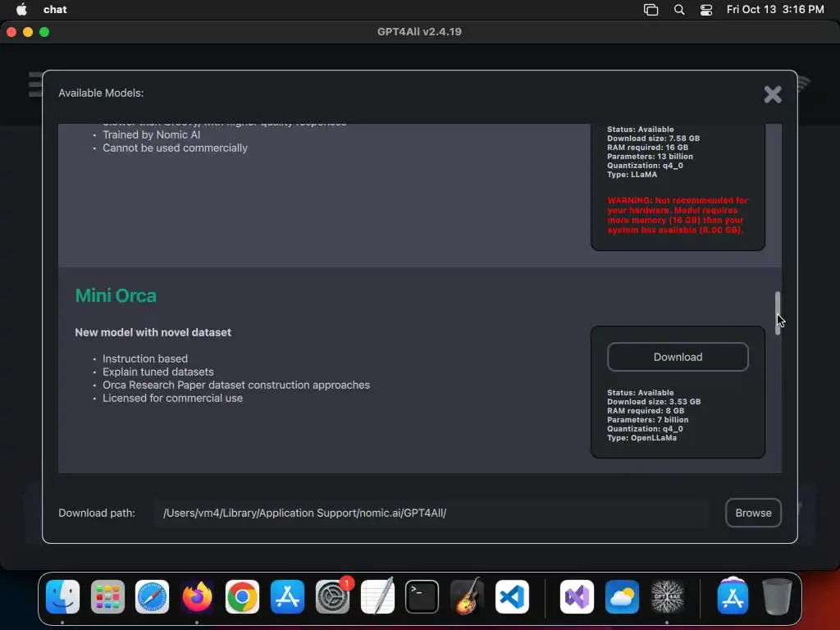Open System Settings from the dock
The height and width of the screenshot is (630, 840).
(x=332, y=596)
